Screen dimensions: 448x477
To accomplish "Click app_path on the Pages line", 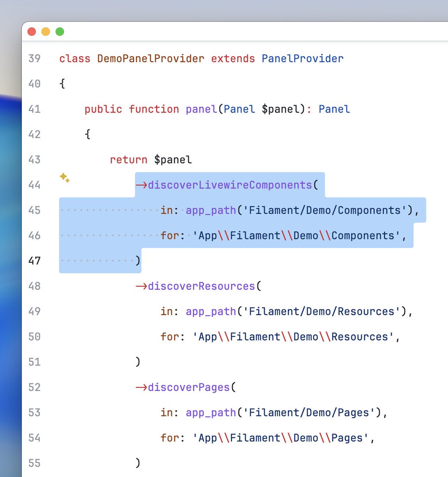I will click(211, 413).
